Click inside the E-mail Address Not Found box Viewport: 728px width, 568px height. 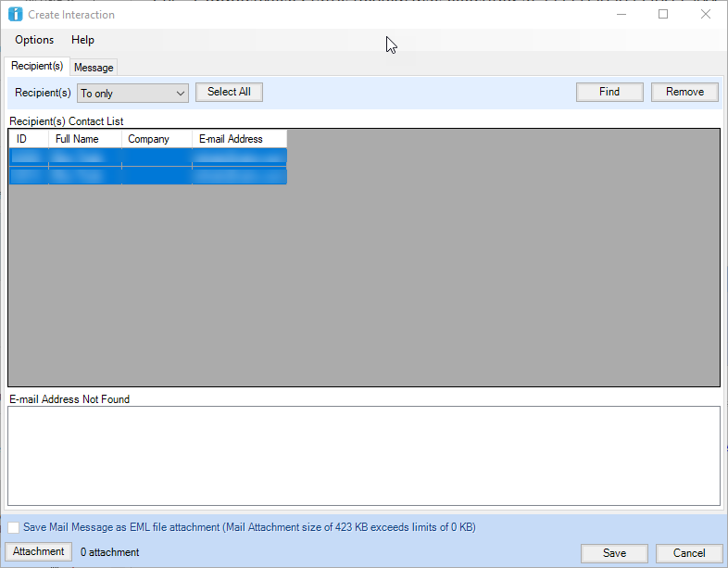pyautogui.click(x=363, y=456)
